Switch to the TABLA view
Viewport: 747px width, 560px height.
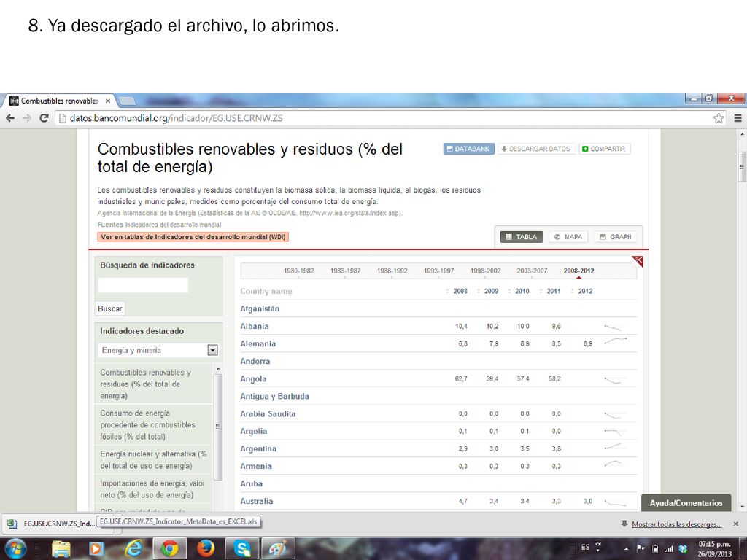click(x=521, y=237)
